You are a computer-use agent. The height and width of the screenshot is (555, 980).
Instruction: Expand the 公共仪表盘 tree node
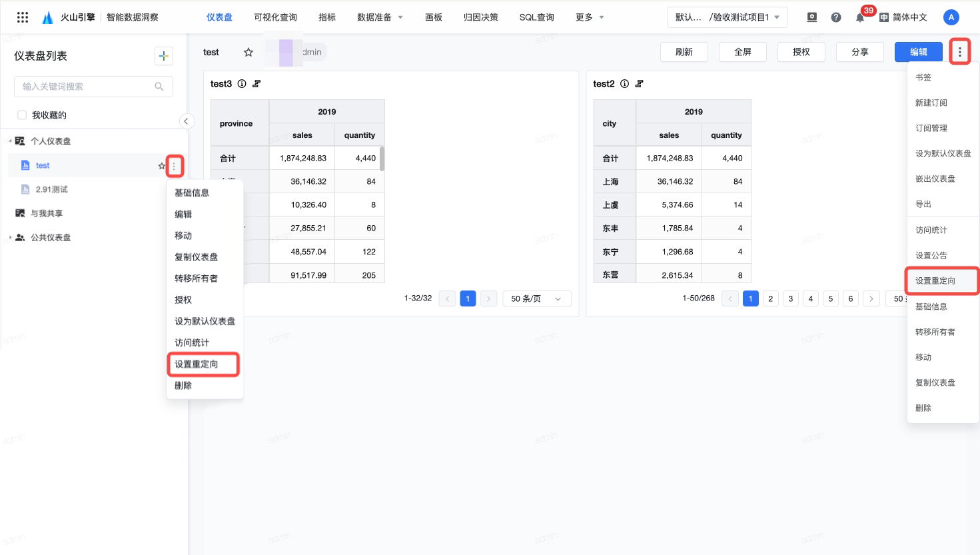tap(10, 238)
